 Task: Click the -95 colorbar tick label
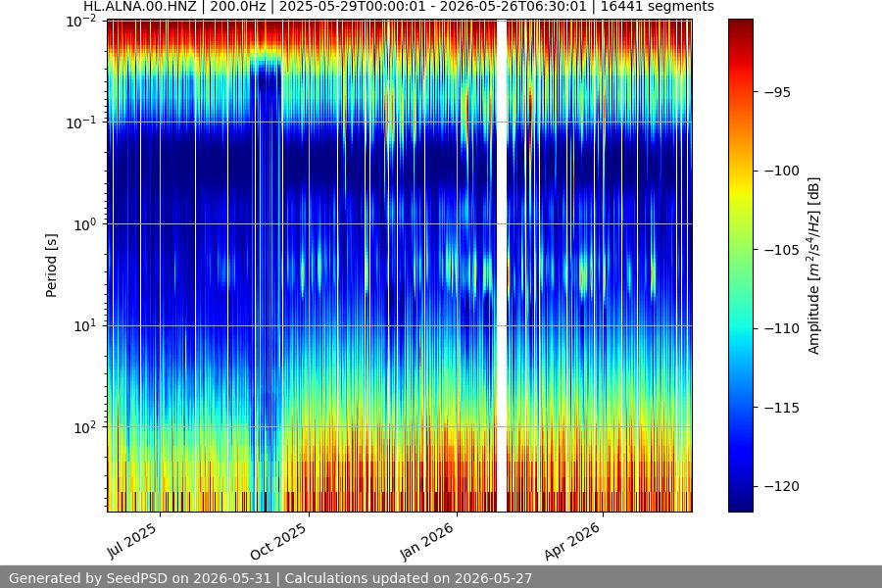tap(778, 92)
